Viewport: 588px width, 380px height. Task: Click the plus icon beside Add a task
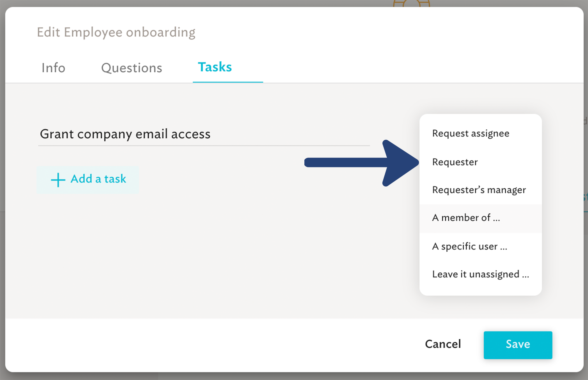click(58, 180)
